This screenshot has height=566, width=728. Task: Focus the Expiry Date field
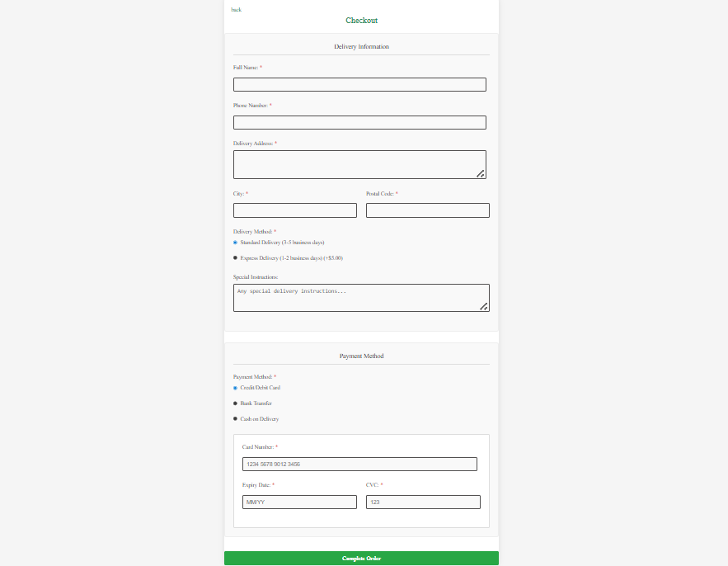click(x=299, y=502)
